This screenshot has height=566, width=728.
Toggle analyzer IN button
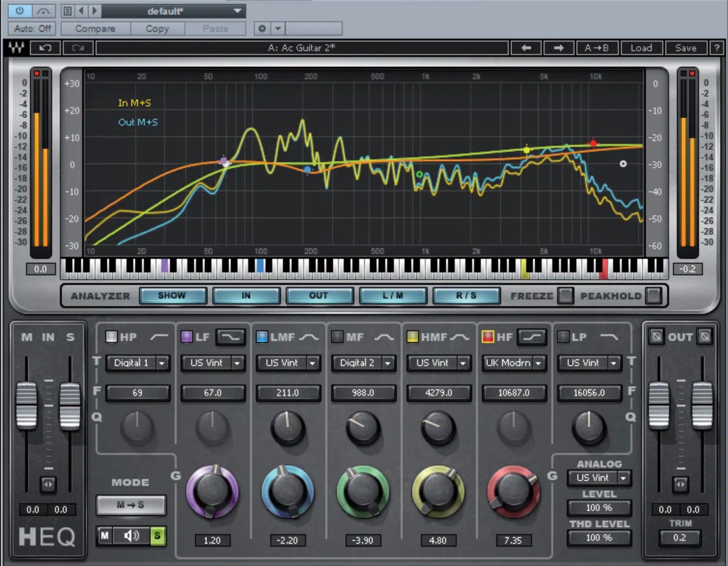click(246, 296)
